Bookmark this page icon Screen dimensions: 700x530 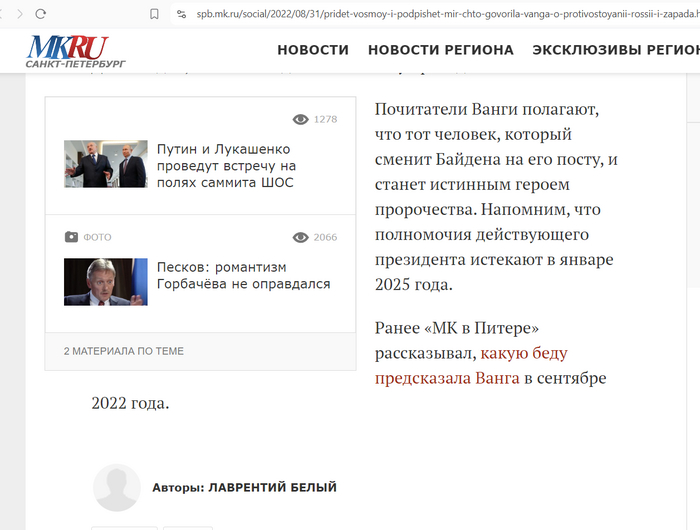pos(154,14)
